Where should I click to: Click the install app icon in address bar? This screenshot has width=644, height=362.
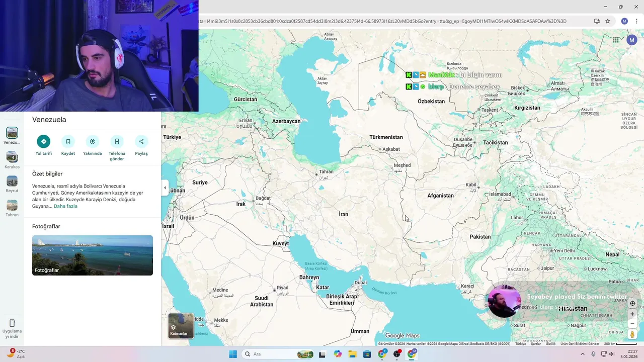click(x=597, y=21)
